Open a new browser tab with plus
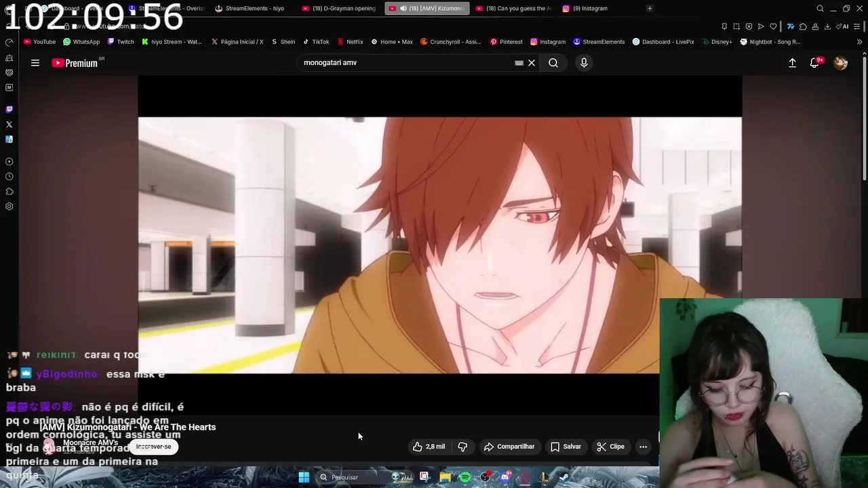The height and width of the screenshot is (488, 868). (x=650, y=8)
